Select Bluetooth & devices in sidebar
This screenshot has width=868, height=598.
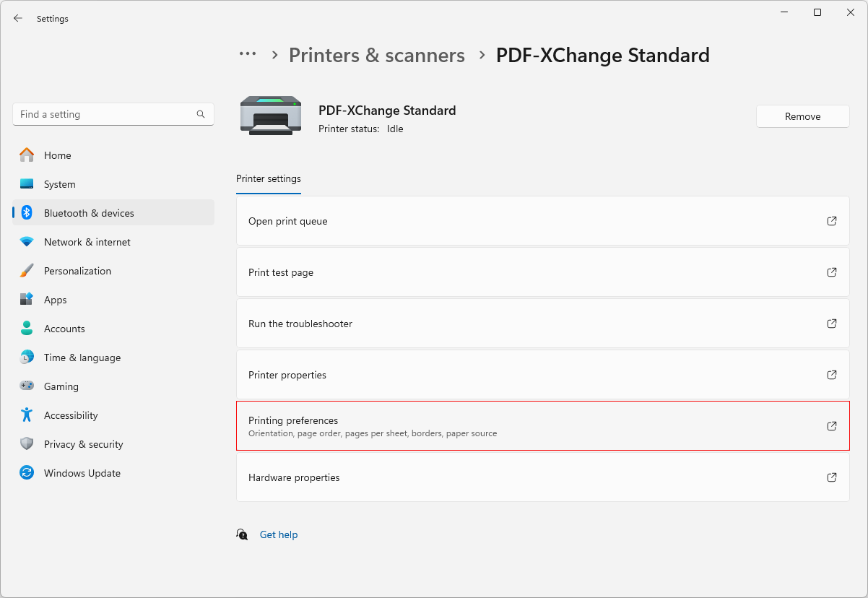[x=113, y=213]
